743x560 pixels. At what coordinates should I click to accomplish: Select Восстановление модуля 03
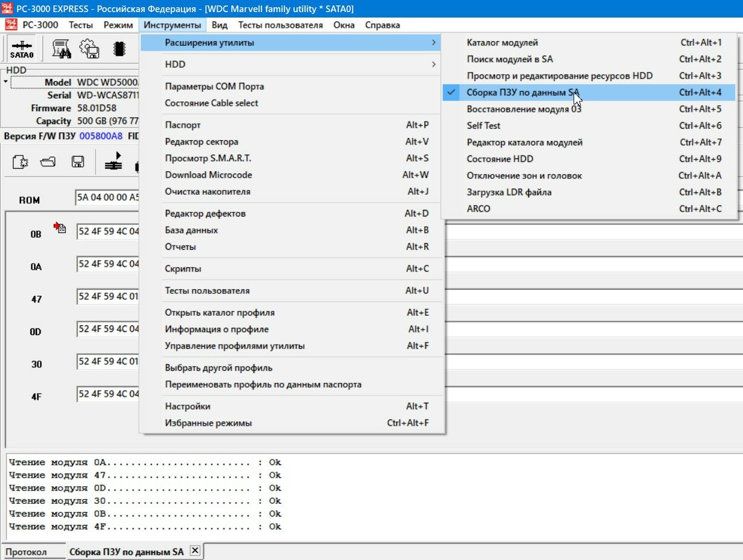click(589, 109)
